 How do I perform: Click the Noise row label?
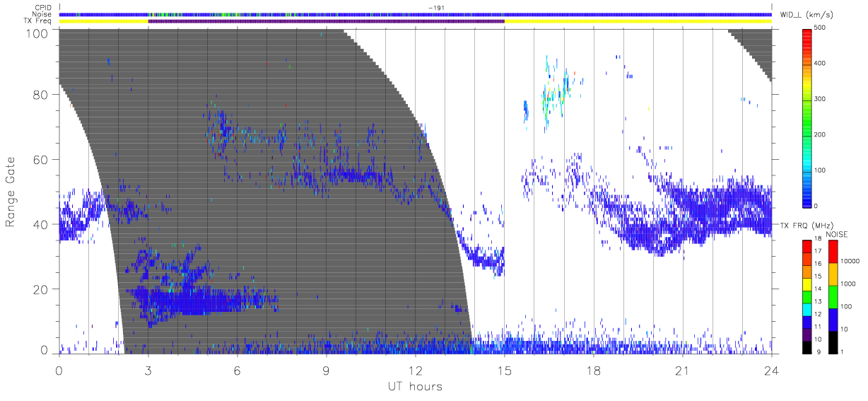[x=41, y=14]
